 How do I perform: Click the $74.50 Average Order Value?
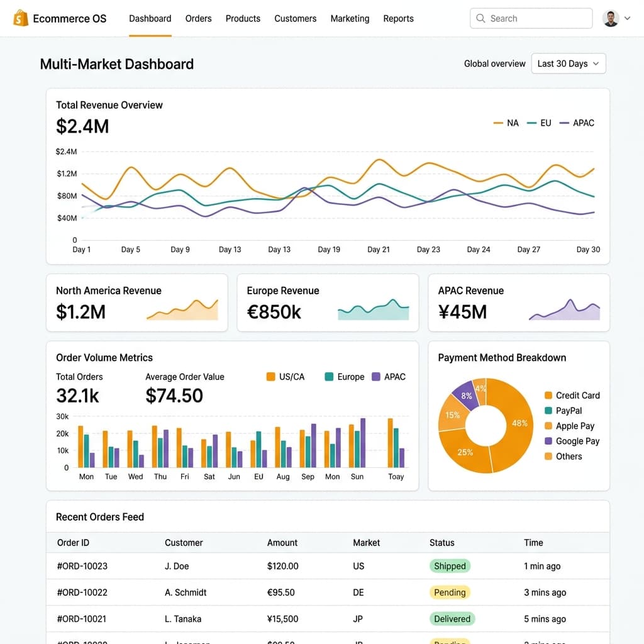(x=174, y=396)
